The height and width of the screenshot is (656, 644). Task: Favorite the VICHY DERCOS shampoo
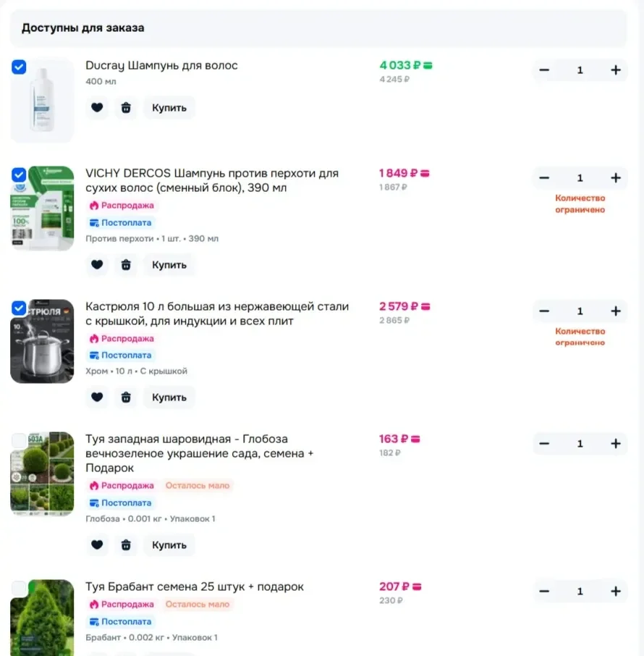[97, 265]
